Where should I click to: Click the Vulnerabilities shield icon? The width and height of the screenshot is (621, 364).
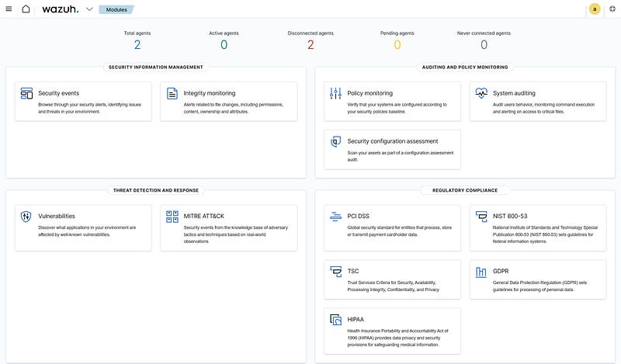click(x=26, y=217)
